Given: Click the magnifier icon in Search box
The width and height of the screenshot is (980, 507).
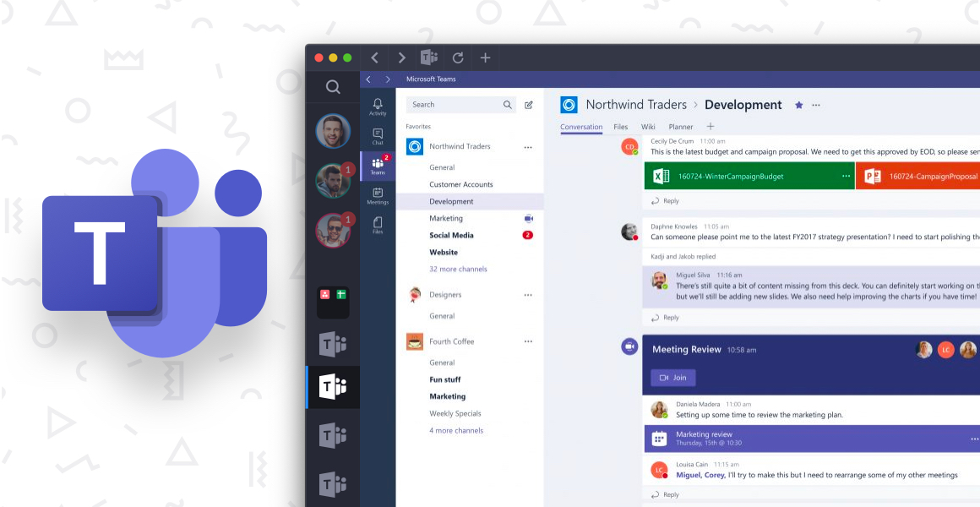Looking at the screenshot, I should [x=508, y=105].
